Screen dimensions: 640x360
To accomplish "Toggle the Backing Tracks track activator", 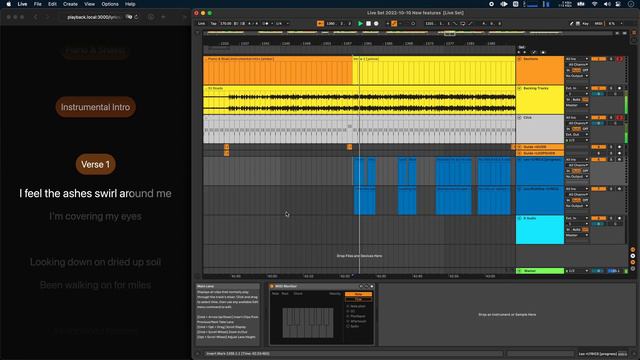I will pyautogui.click(x=599, y=88).
